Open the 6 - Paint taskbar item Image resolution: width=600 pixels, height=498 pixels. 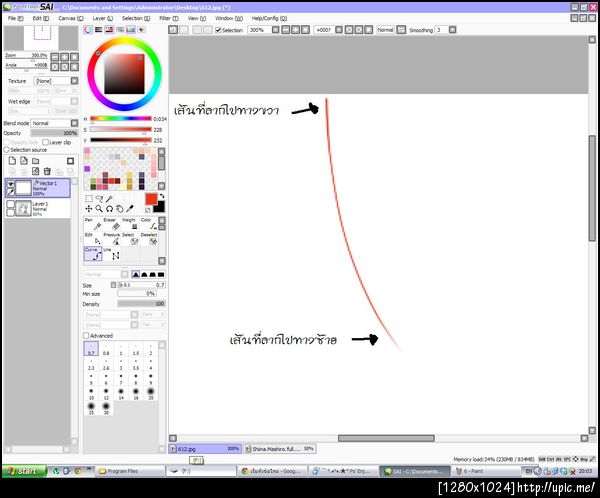[x=486, y=471]
